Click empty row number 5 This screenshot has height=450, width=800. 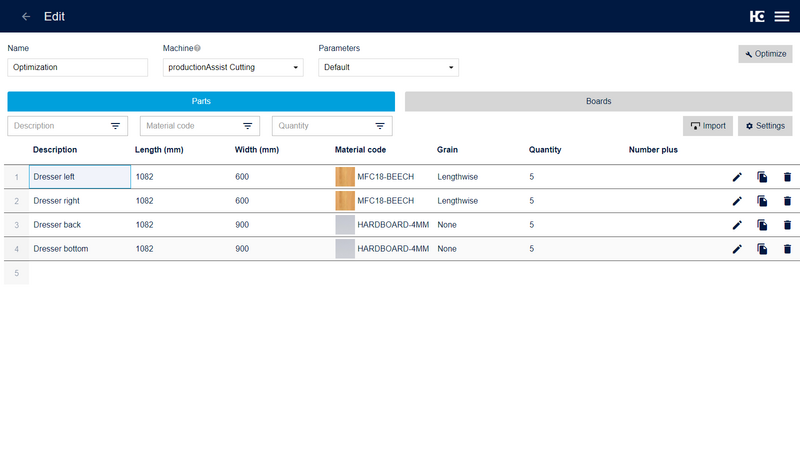click(16, 273)
